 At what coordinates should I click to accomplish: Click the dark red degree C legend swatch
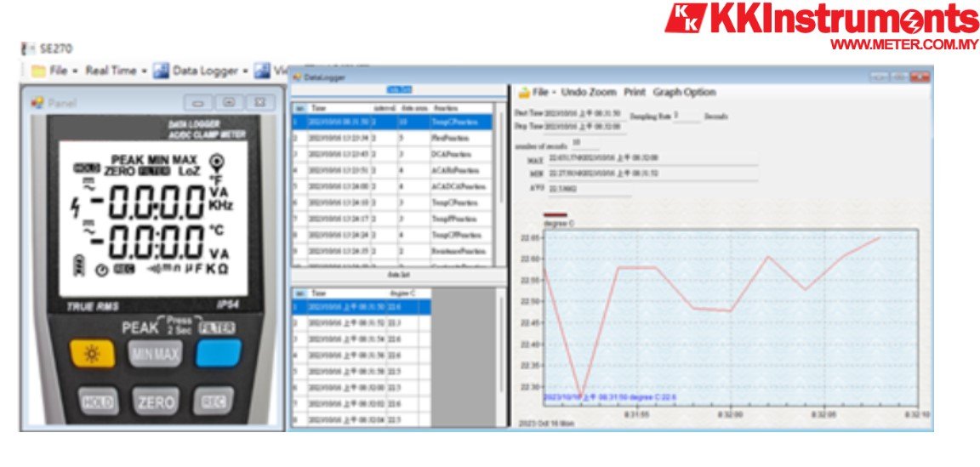pyautogui.click(x=555, y=214)
